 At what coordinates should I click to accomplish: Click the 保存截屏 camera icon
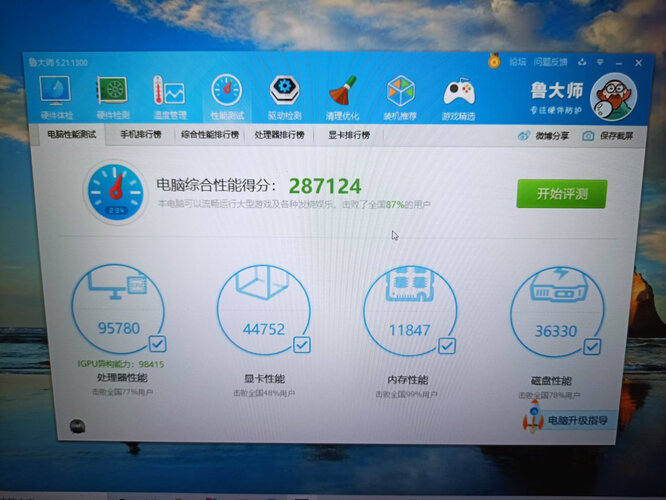[588, 136]
